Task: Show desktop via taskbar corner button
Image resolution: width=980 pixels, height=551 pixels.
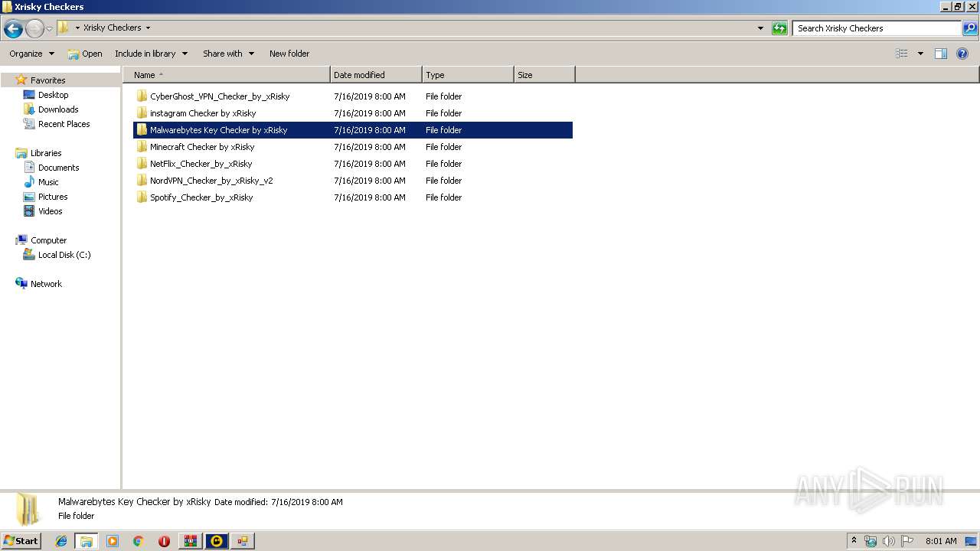Action: [972, 541]
